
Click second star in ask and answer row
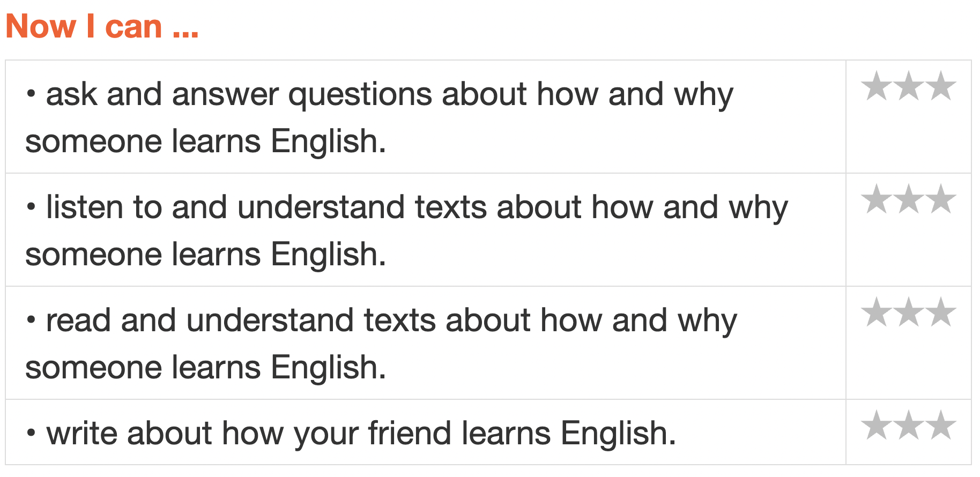(x=909, y=87)
